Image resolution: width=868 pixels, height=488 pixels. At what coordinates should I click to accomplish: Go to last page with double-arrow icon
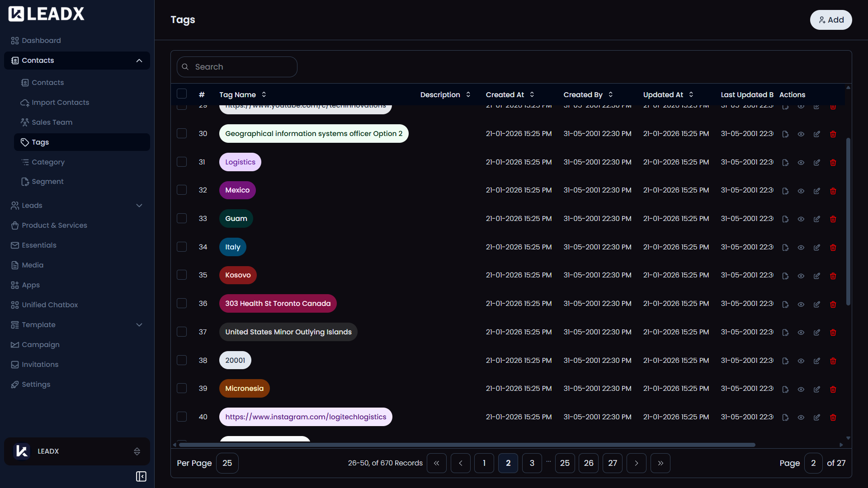pos(660,463)
